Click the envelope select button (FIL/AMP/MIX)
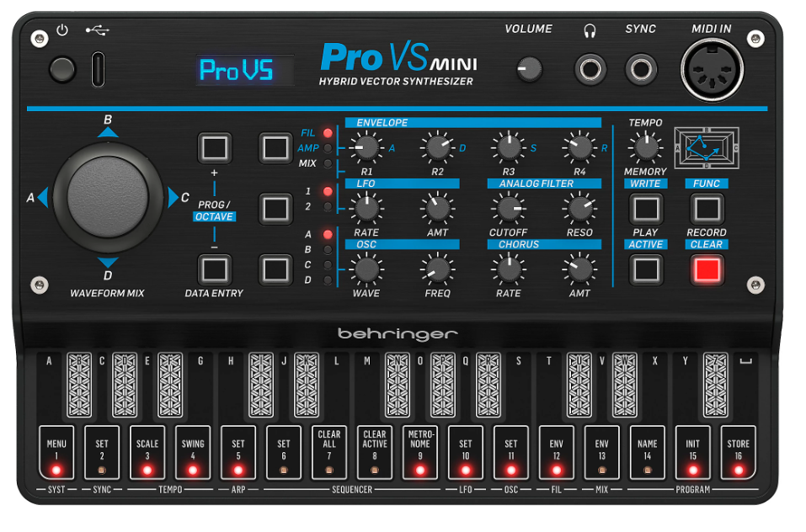Viewport: 806px width, 532px height. coord(275,148)
